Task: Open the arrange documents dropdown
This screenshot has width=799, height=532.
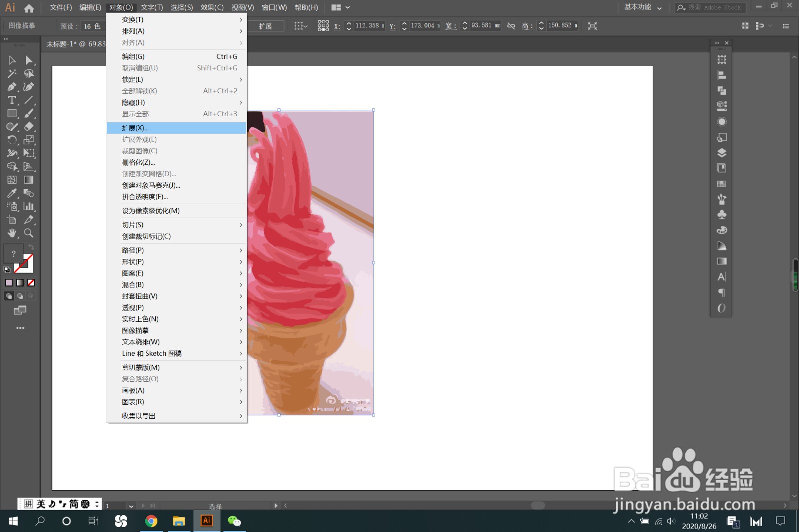Action: (x=341, y=7)
